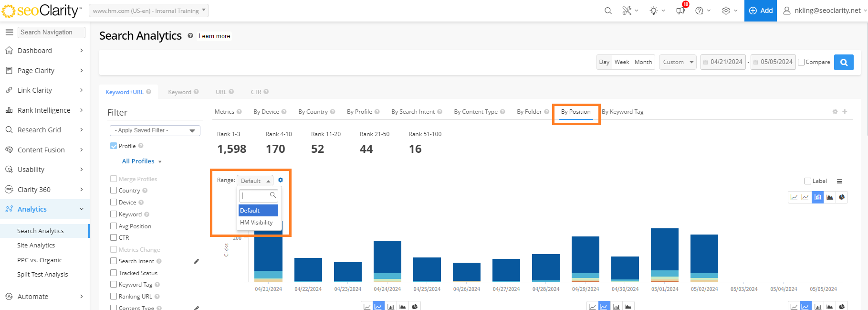Expand Rank Intelligence in the sidebar

[44, 110]
